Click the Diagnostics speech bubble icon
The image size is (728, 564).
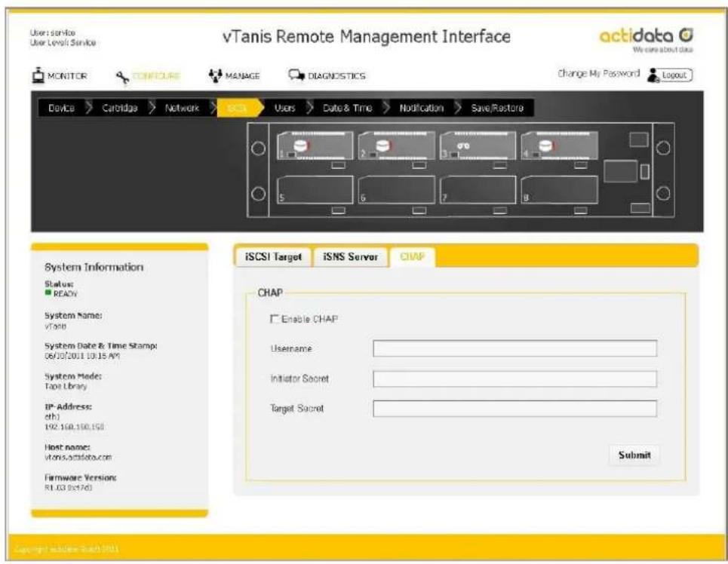click(x=296, y=75)
